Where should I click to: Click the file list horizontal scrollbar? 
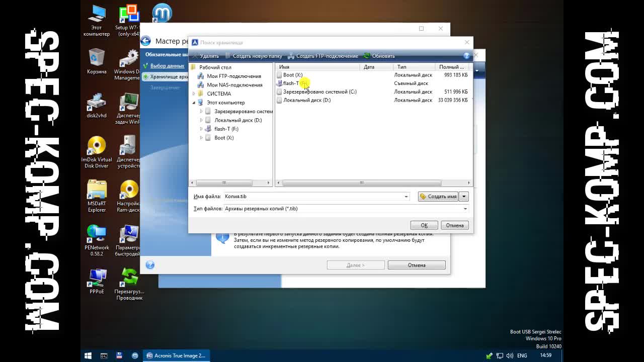coord(361,183)
